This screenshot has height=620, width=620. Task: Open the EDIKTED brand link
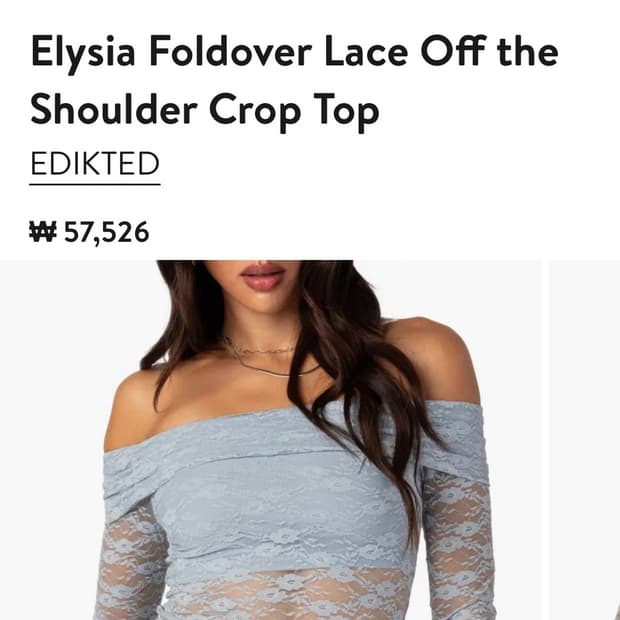click(x=95, y=163)
